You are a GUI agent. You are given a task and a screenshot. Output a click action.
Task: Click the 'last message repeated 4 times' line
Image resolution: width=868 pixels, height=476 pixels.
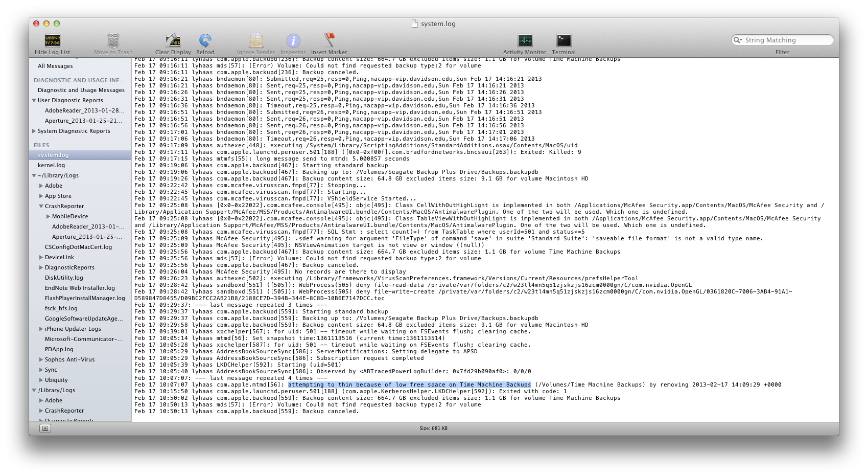(231, 378)
